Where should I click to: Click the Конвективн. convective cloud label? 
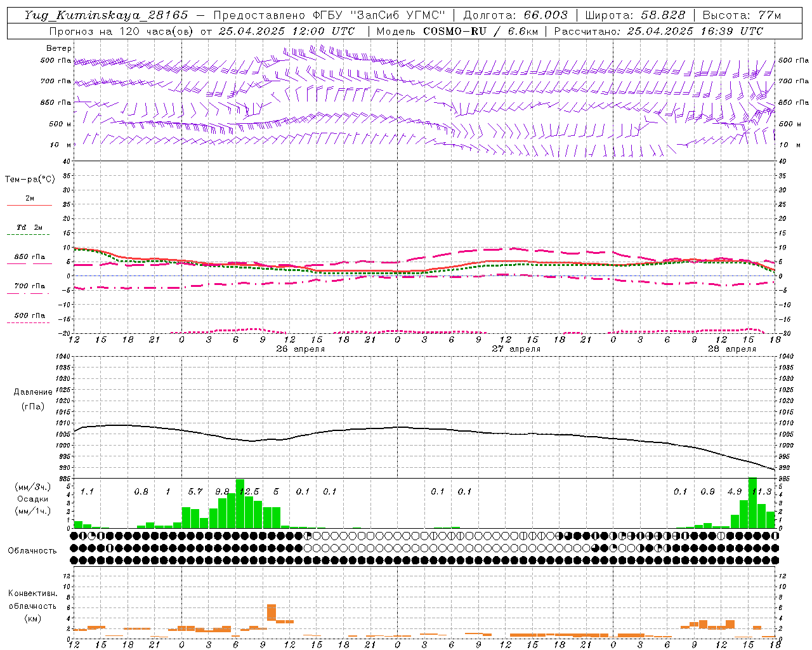[32, 594]
